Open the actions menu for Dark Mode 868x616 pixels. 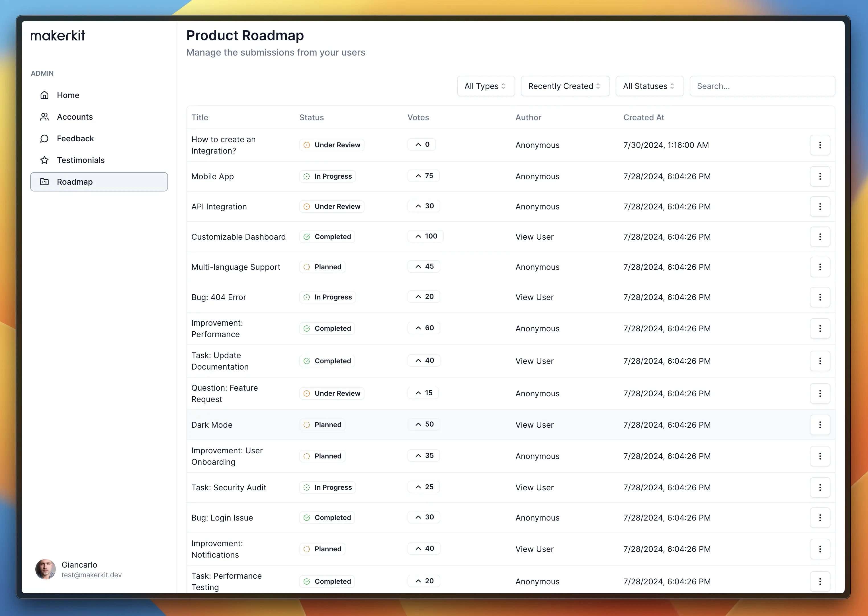coord(820,425)
